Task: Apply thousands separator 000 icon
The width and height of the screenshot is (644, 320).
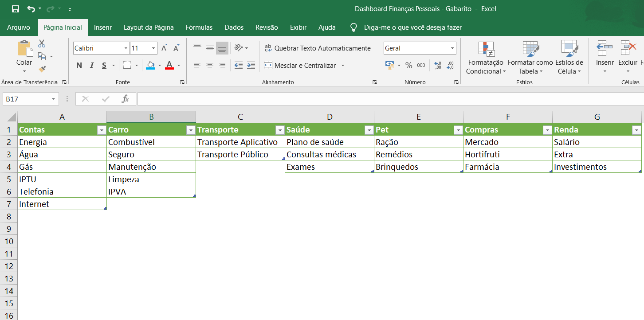Action: (421, 66)
